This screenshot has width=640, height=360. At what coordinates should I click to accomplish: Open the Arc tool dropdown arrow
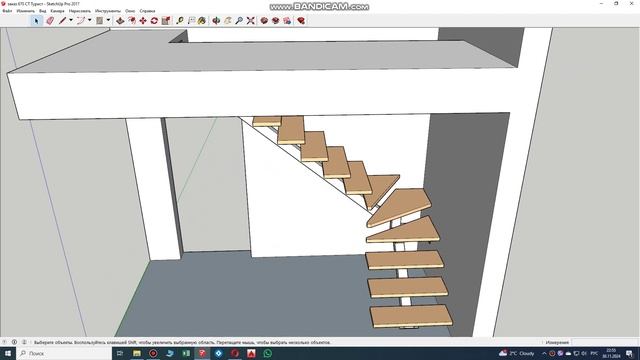pos(90,20)
